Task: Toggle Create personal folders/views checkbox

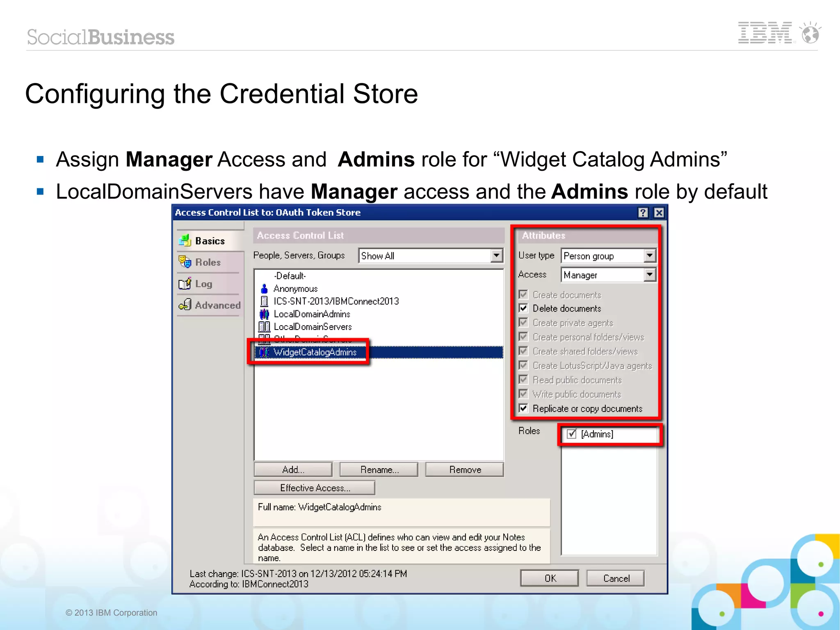Action: 523,337
